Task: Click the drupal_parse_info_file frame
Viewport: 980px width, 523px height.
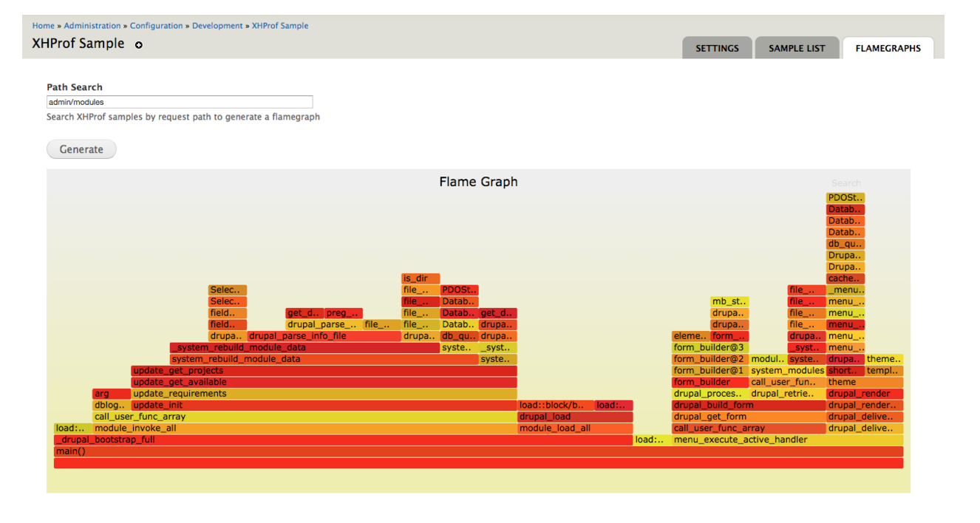Action: click(x=324, y=336)
